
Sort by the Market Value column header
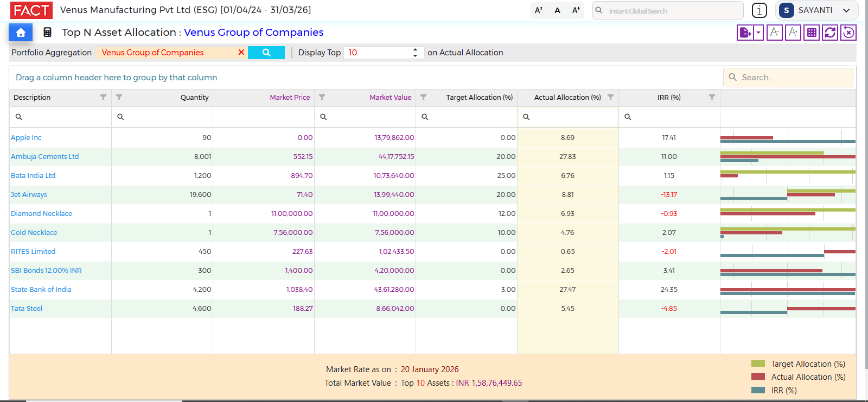tap(390, 98)
